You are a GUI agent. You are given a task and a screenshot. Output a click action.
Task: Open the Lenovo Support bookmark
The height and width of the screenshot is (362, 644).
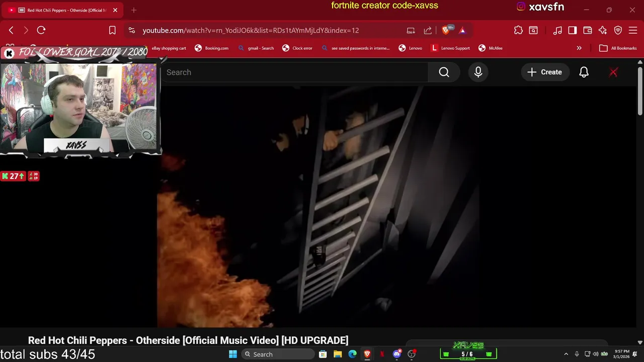(x=450, y=48)
